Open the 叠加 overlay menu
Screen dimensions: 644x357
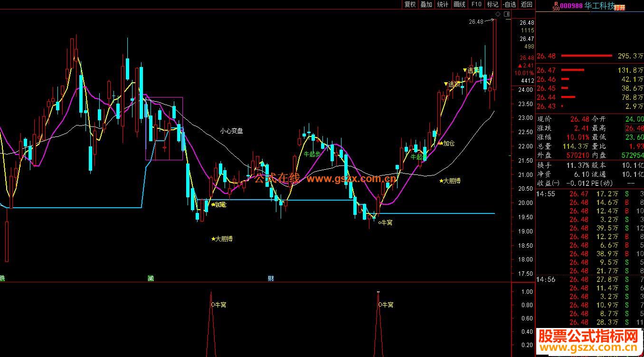click(x=426, y=4)
